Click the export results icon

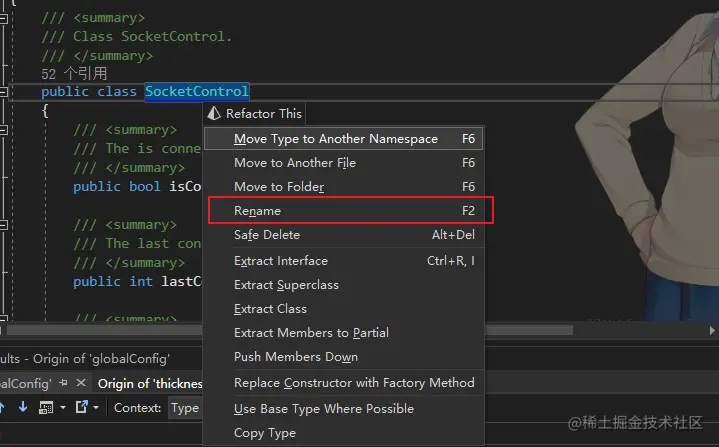(x=81, y=408)
